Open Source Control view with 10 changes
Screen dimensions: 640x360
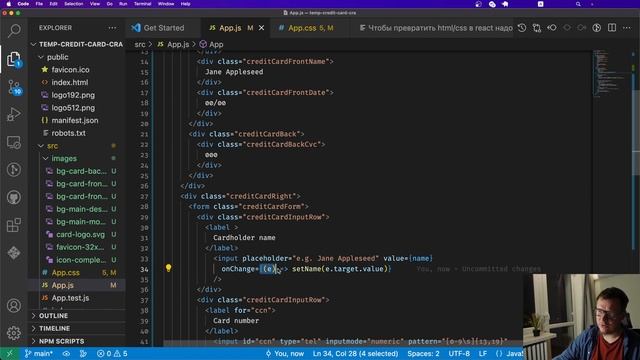point(14,87)
